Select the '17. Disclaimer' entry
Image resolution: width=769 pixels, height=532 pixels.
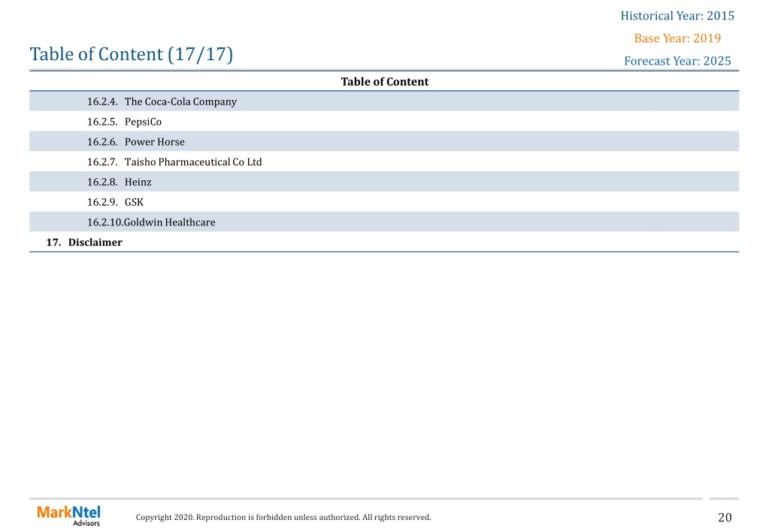pyautogui.click(x=384, y=242)
